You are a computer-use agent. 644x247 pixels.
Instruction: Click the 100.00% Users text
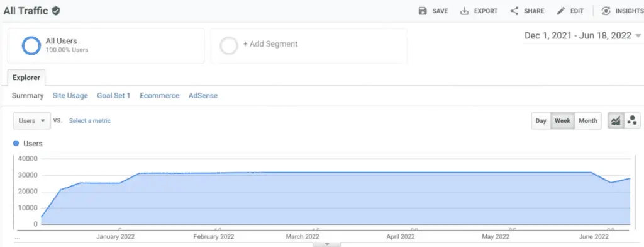67,50
